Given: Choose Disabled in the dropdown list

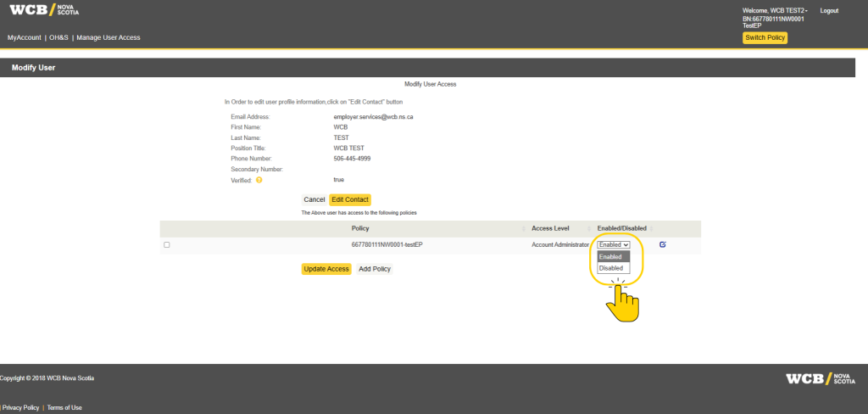Looking at the screenshot, I should click(x=614, y=268).
